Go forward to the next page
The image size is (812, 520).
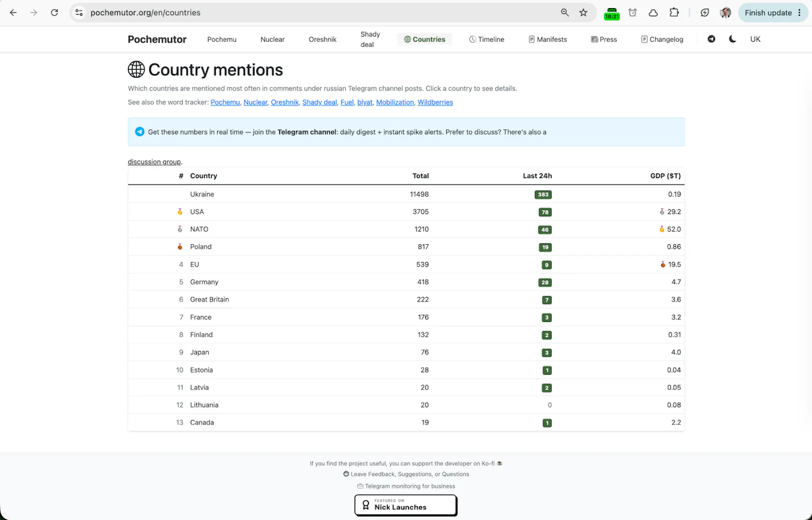(x=33, y=13)
